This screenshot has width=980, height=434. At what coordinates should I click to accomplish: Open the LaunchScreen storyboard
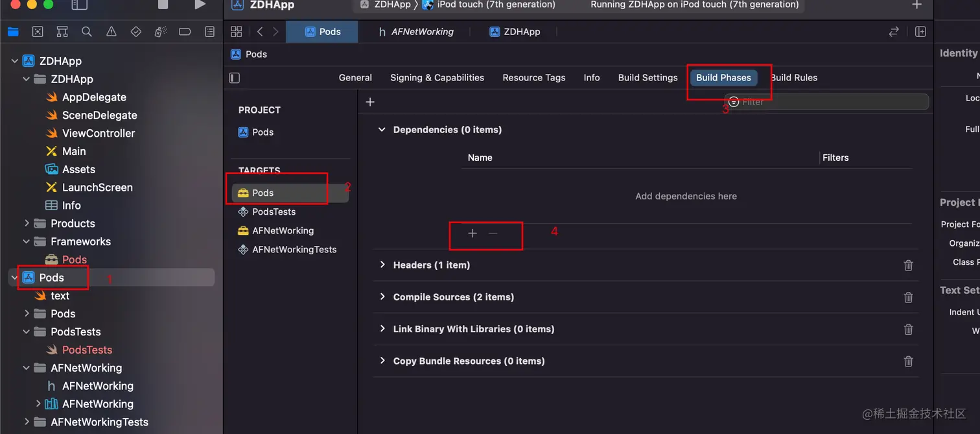coord(97,187)
